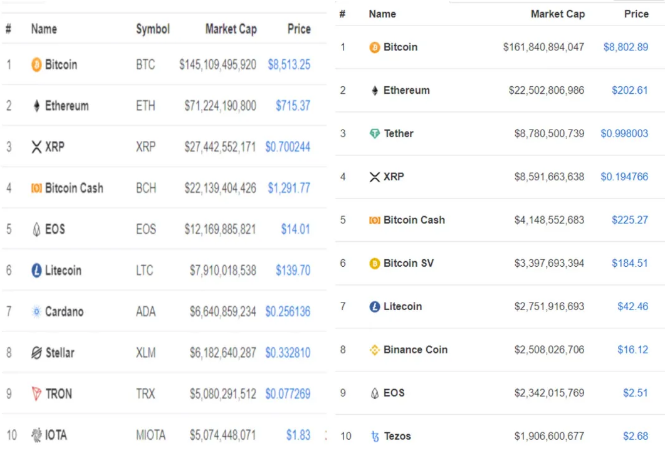Click Bitcoin price $8,802.89 link
Viewport: 665px width, 455px height.
[x=625, y=47]
